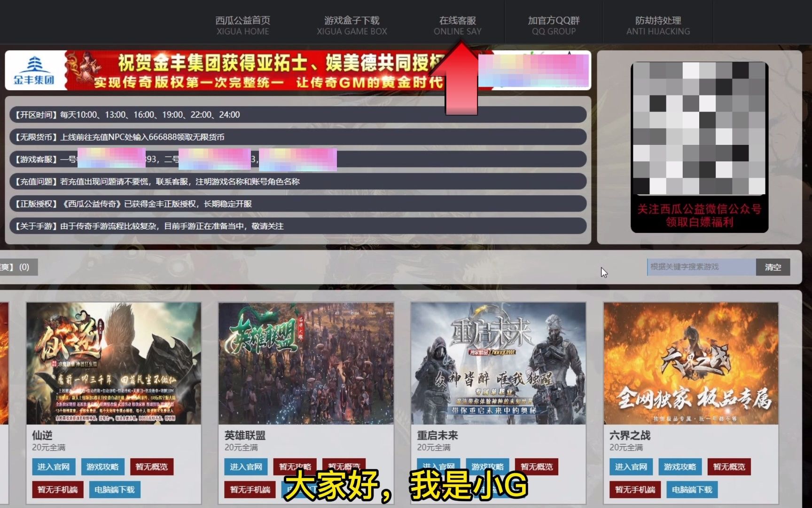Image resolution: width=812 pixels, height=508 pixels.
Task: Open the 在线客服 nav item
Action: click(x=457, y=25)
